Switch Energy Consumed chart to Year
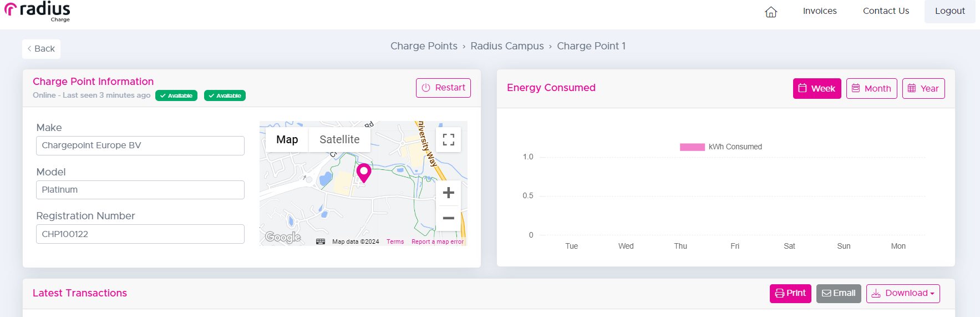This screenshot has height=317, width=980. (x=923, y=88)
